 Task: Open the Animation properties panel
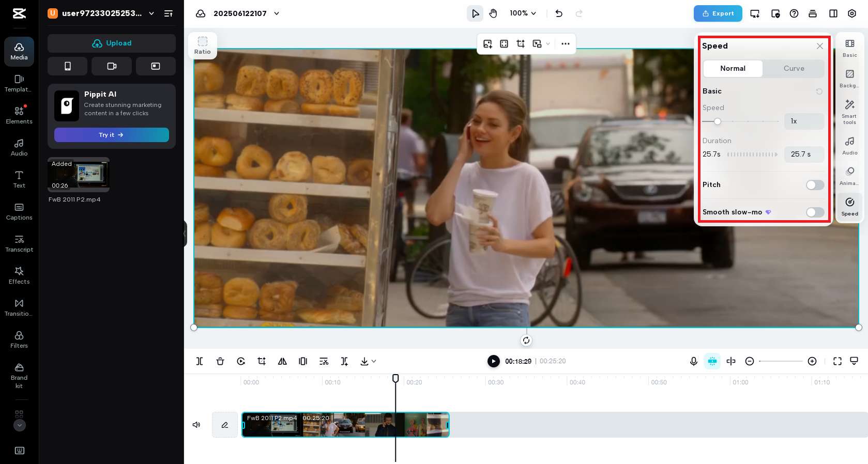[x=849, y=176]
